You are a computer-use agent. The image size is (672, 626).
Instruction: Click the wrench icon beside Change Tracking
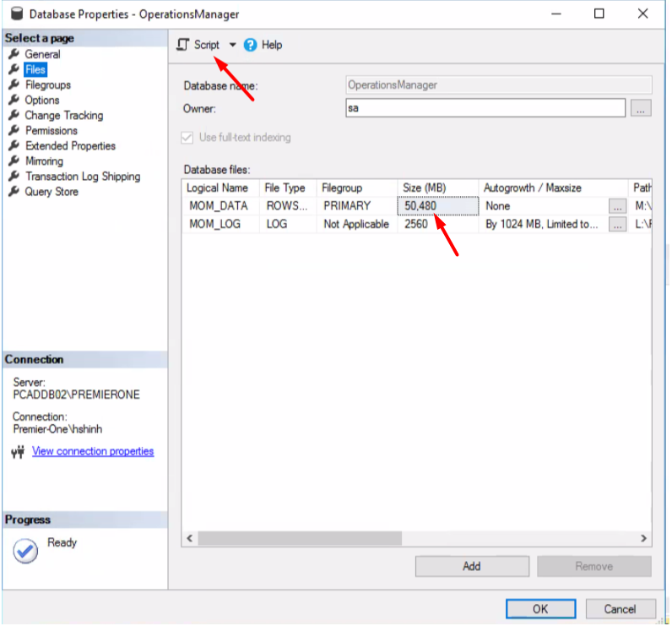(x=14, y=115)
